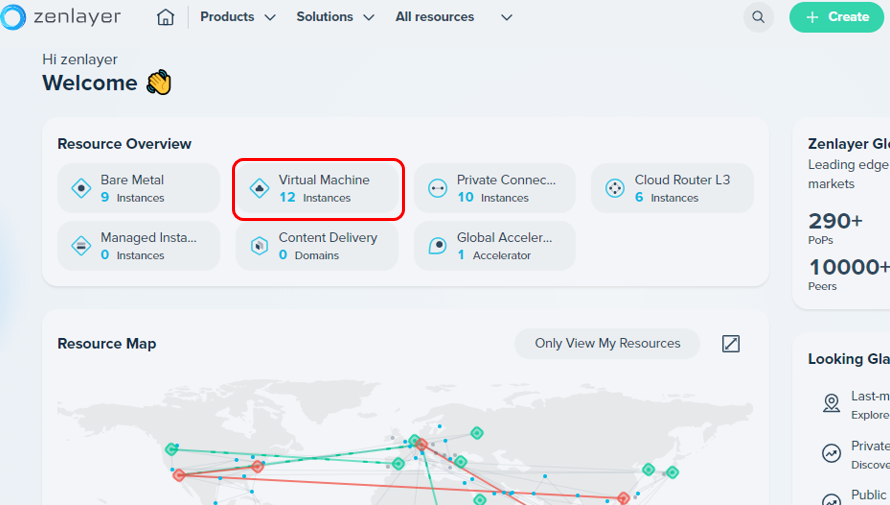The image size is (890, 505).
Task: Open the Solutions menu
Action: click(325, 17)
